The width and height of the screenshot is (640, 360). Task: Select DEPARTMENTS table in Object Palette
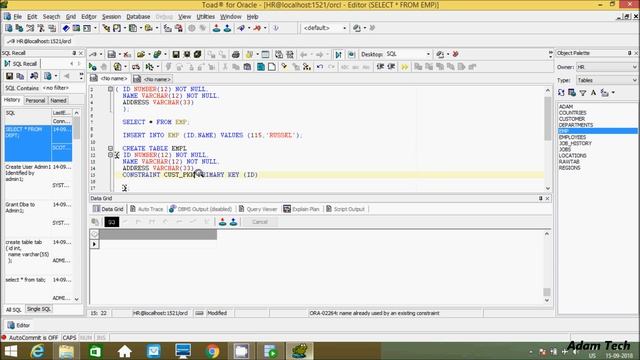coord(576,125)
